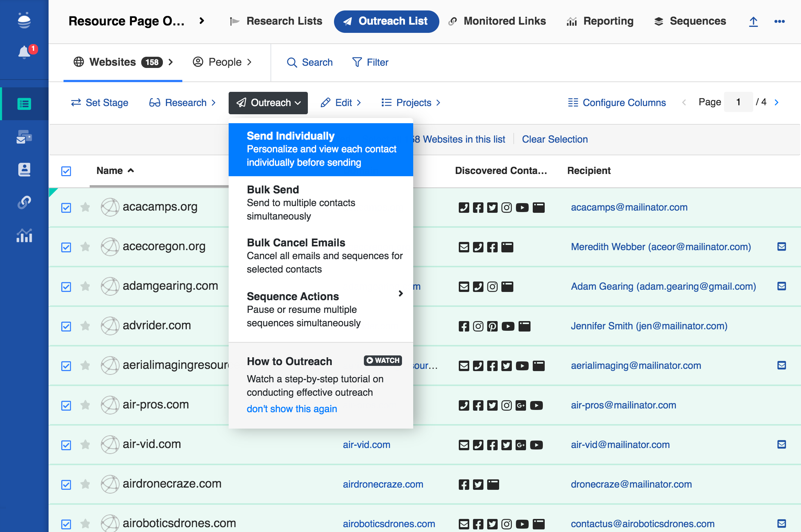Image resolution: width=801 pixels, height=532 pixels.
Task: Click don't show this again link
Action: [292, 409]
